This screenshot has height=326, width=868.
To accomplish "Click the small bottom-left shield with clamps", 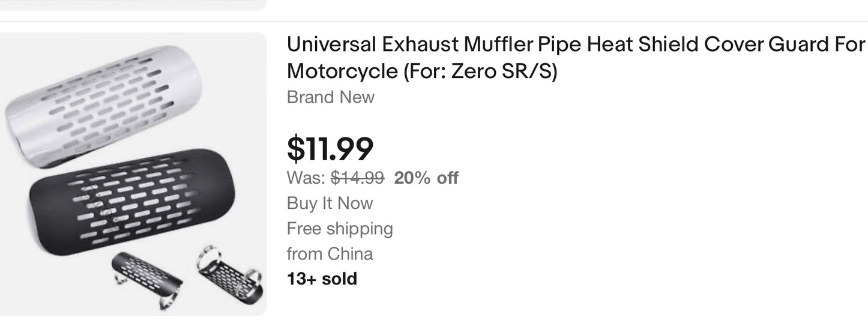I will coord(146,275).
